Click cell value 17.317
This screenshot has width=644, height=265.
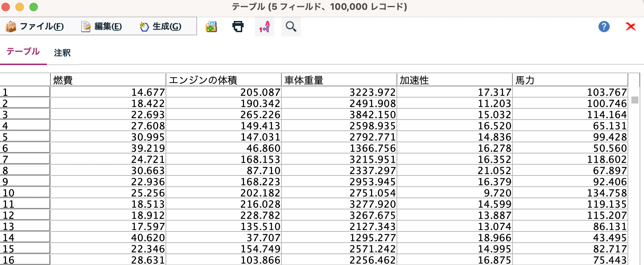(495, 92)
